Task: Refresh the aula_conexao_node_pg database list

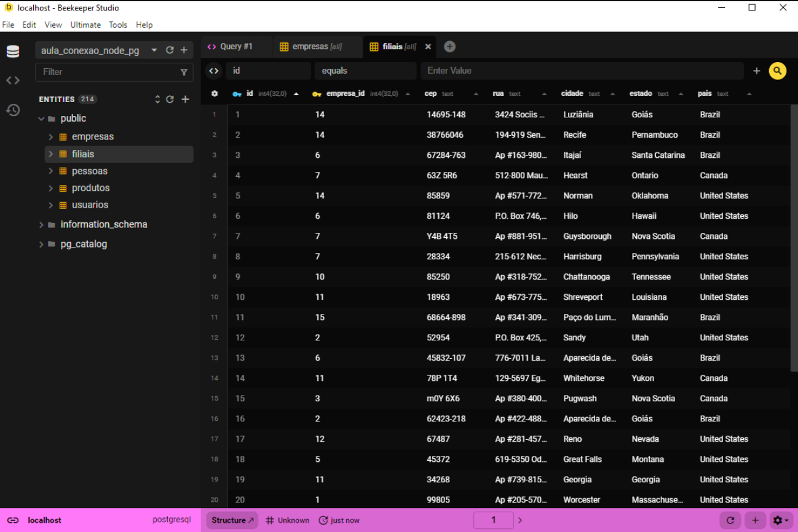Action: click(170, 50)
